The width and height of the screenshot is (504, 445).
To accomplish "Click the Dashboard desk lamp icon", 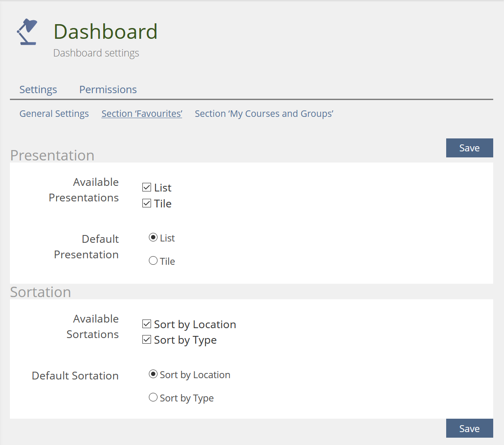I will [x=27, y=32].
